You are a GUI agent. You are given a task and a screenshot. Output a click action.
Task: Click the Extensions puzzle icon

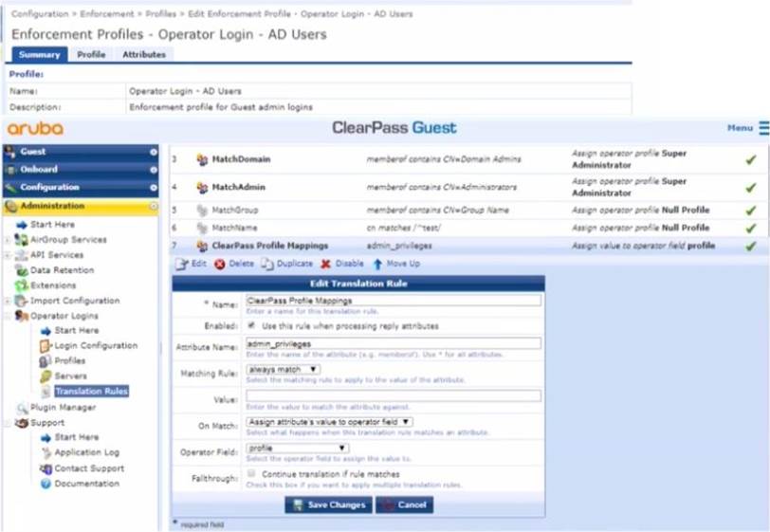pos(21,285)
